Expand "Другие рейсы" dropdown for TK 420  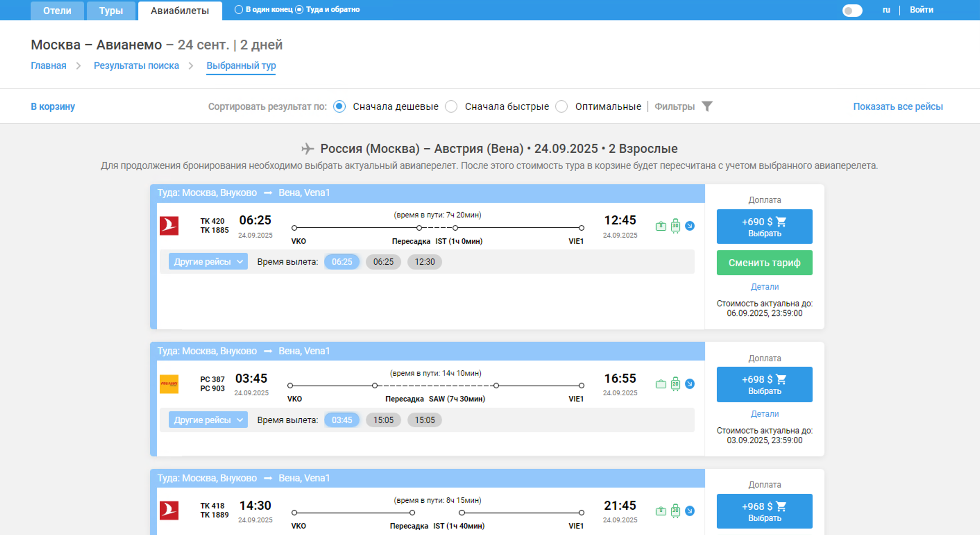pos(208,262)
